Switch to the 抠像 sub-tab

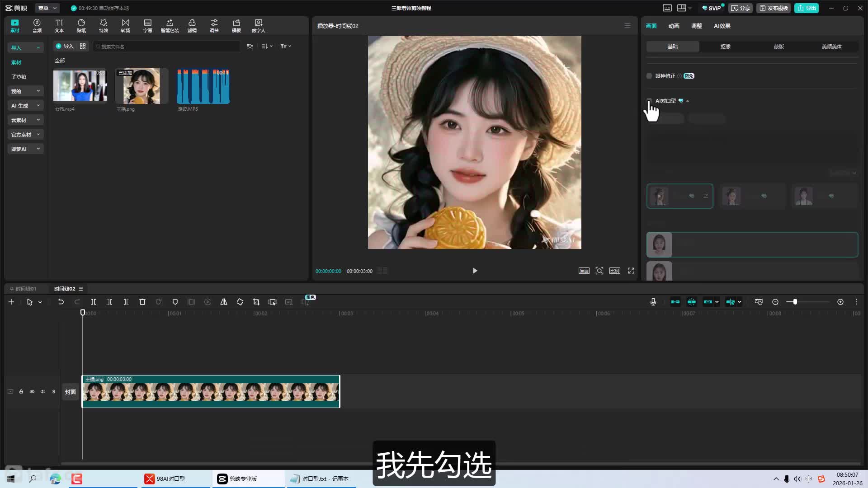coord(725,47)
